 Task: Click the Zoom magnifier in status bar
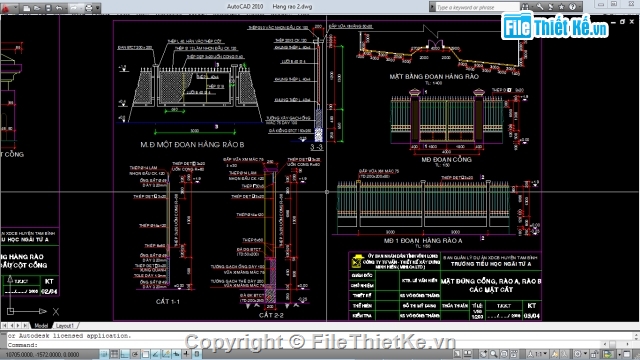pos(494,354)
